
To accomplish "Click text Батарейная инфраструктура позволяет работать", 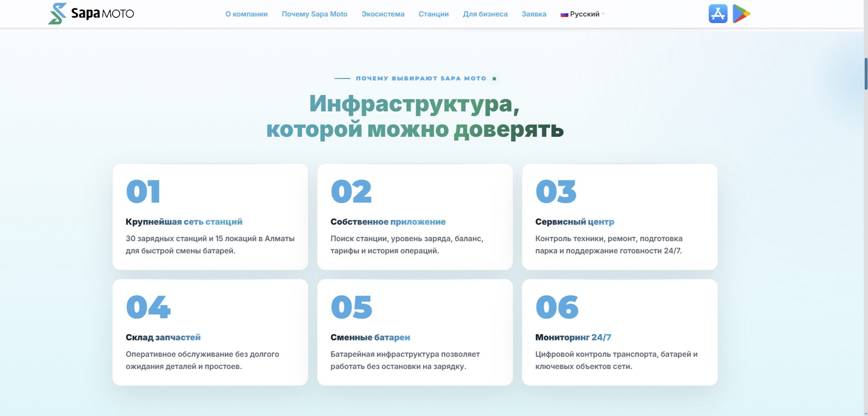I will 405,360.
